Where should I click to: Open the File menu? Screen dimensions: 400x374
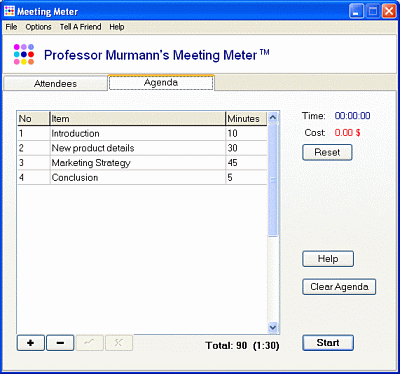[11, 27]
